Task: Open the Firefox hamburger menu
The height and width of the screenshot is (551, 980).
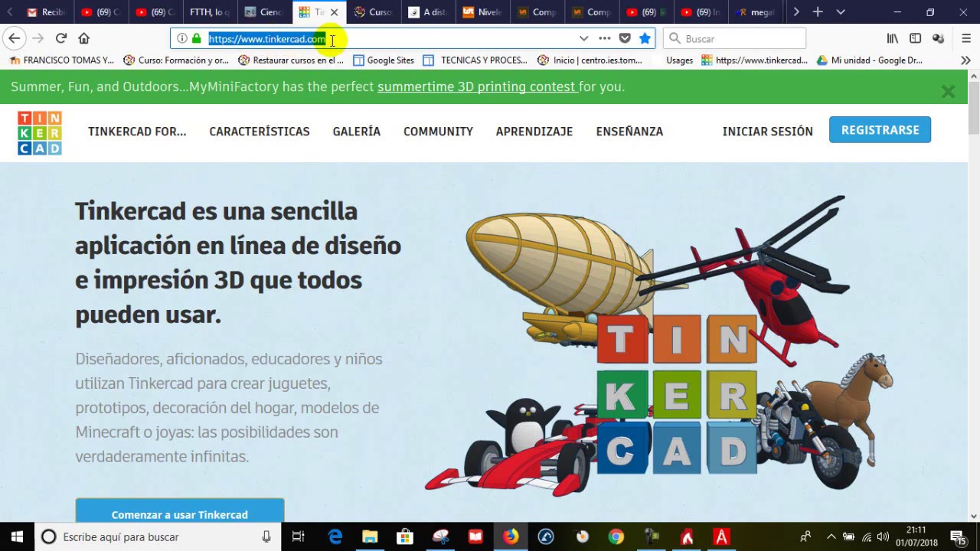Action: point(966,38)
